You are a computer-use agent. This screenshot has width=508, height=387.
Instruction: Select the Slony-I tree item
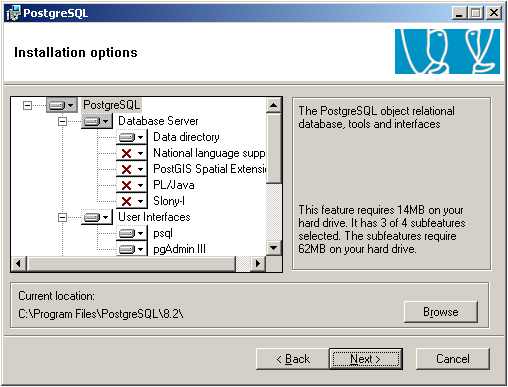pyautogui.click(x=169, y=201)
